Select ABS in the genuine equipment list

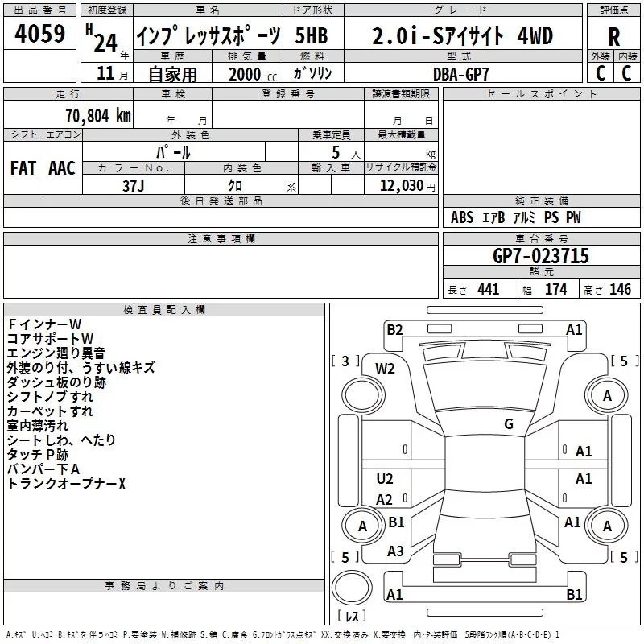pyautogui.click(x=462, y=217)
